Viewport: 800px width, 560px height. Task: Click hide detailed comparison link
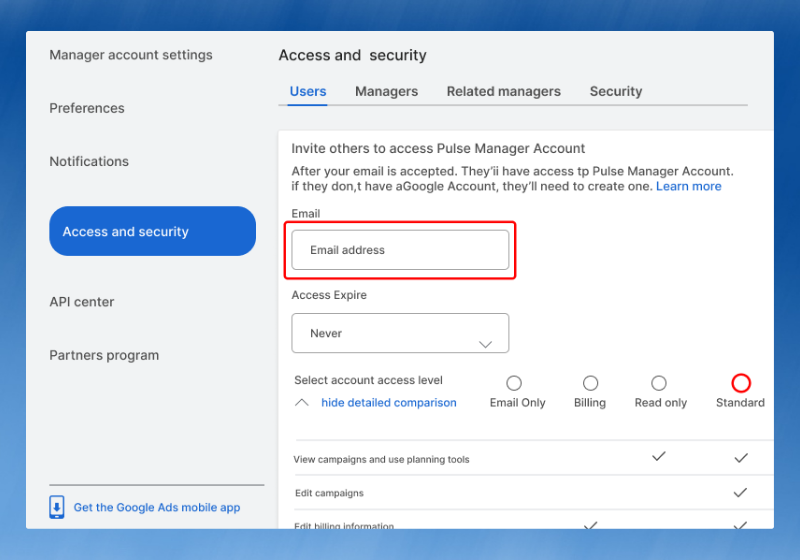(389, 403)
